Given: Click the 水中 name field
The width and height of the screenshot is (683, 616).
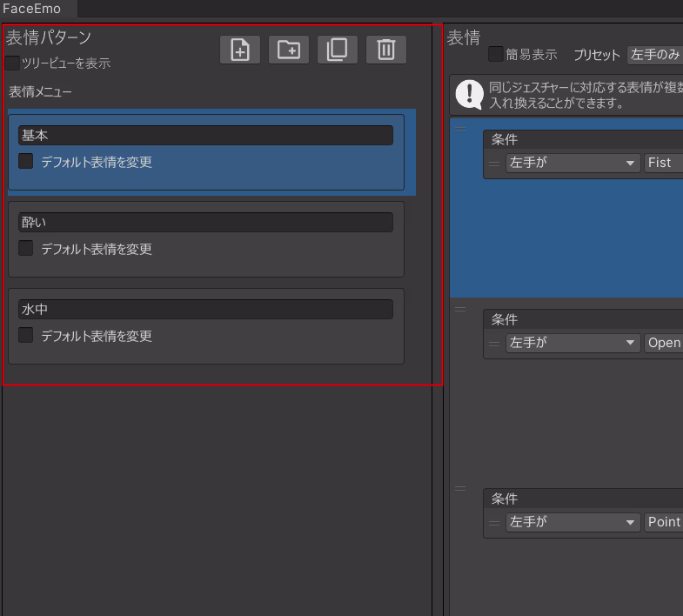Looking at the screenshot, I should point(205,310).
